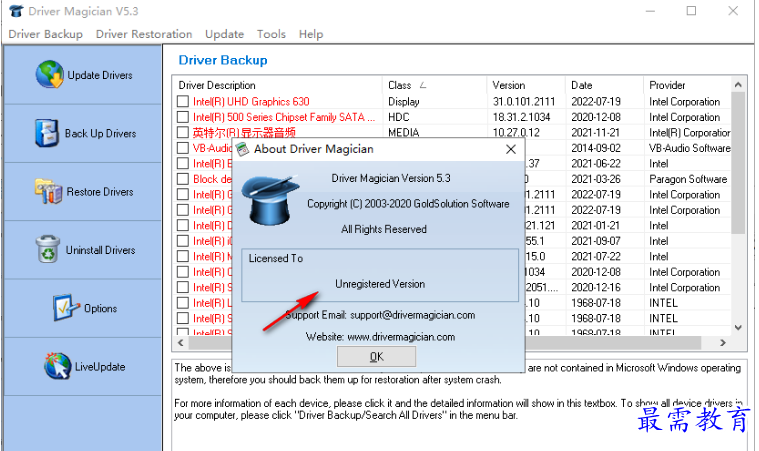
Task: Check the Intel(R) UHD Graphics 630 checkbox
Action: [183, 101]
